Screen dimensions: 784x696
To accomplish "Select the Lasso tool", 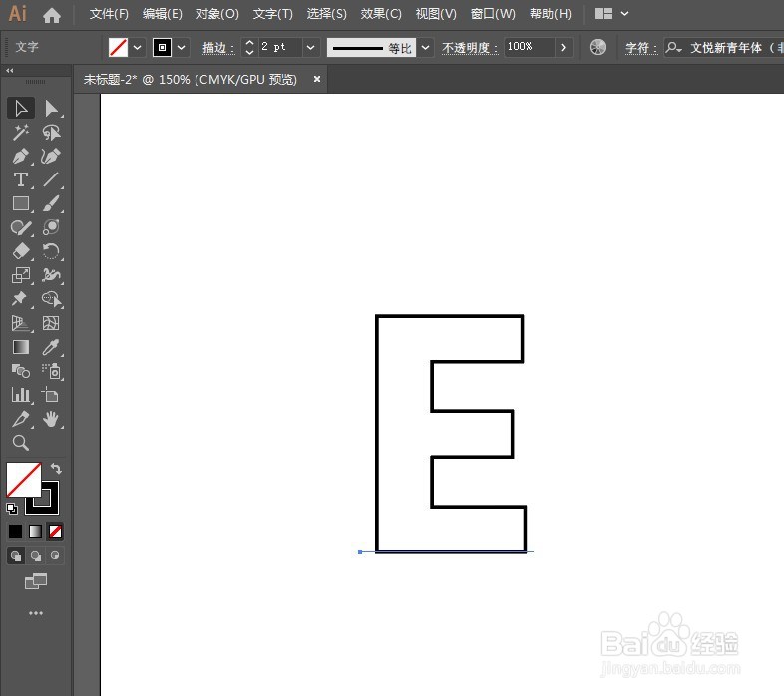I will (51, 132).
